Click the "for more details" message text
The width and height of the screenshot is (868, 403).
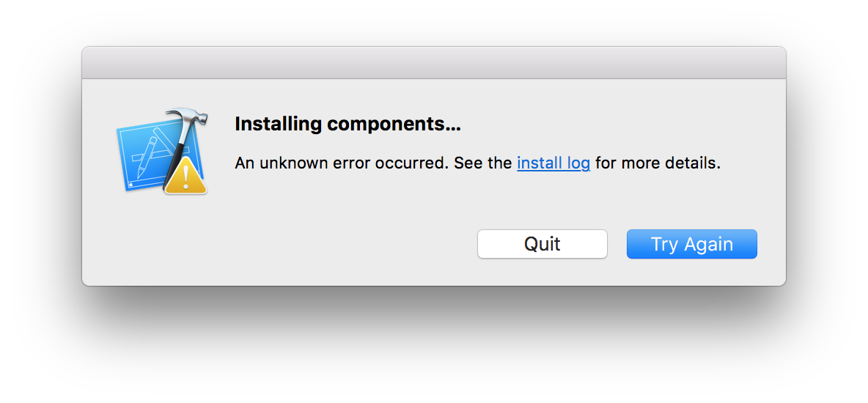coord(658,163)
